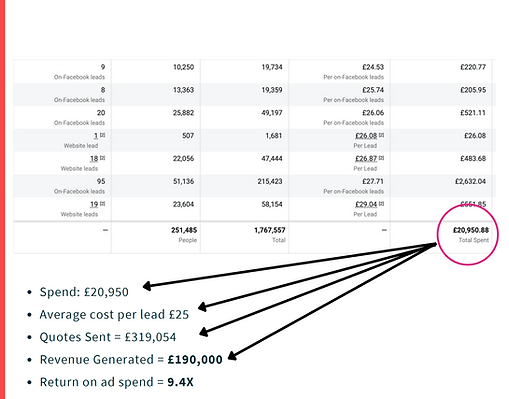Click footnote icon next to underlined £26.08
The width and height of the screenshot is (509, 399).
click(381, 135)
